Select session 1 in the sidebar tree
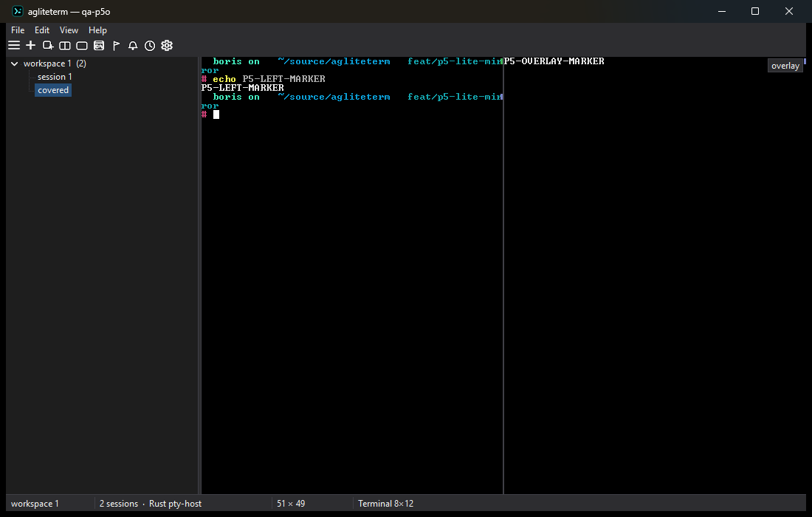 55,77
